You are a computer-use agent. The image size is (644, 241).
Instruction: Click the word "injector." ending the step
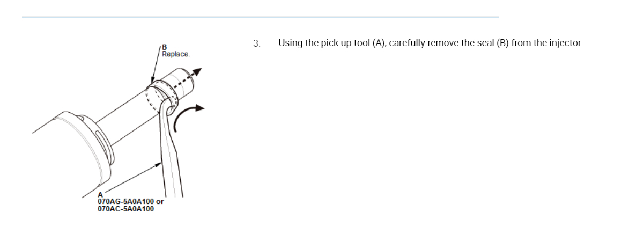pyautogui.click(x=566, y=43)
